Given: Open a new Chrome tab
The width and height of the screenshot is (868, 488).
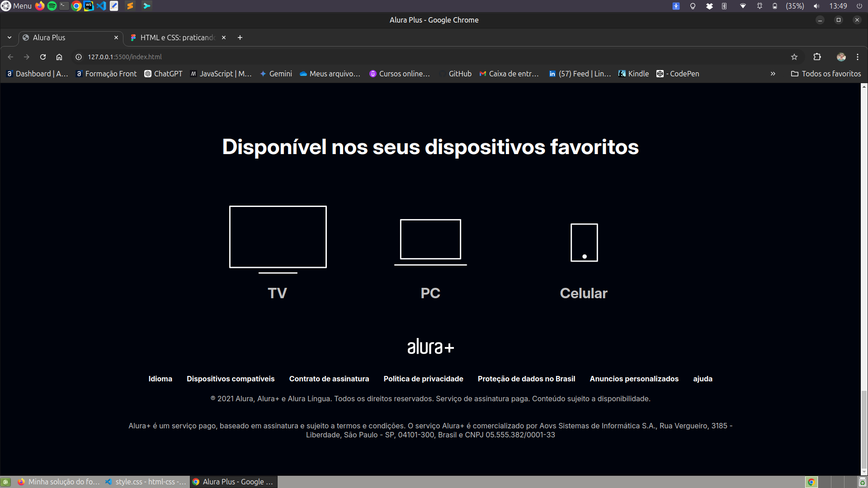Looking at the screenshot, I should point(240,38).
